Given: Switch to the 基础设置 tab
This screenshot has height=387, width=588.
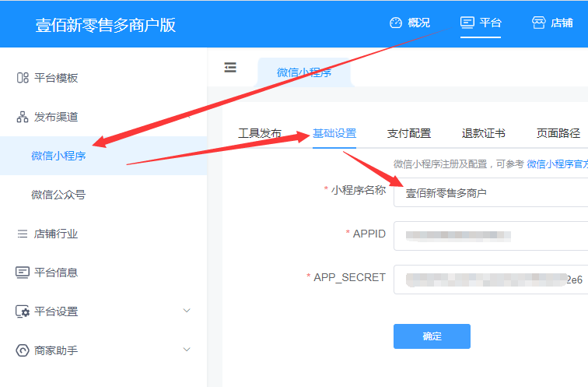Looking at the screenshot, I should tap(334, 133).
